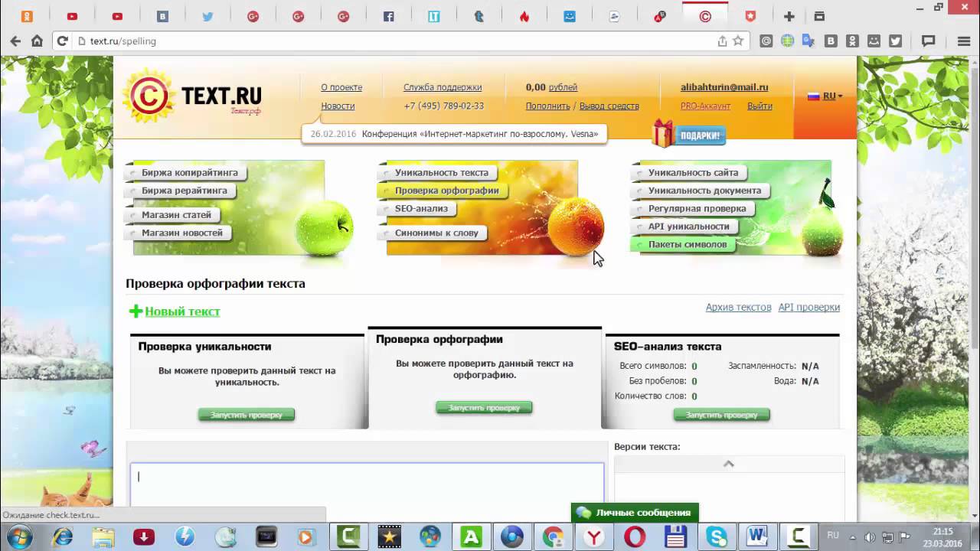Collapse Версии текста with the up chevron
Image resolution: width=980 pixels, height=551 pixels.
[729, 464]
